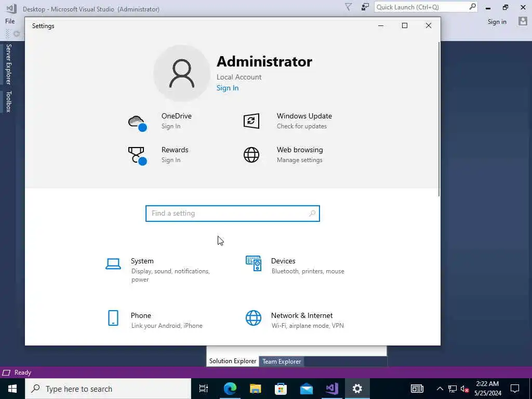Viewport: 532px width, 399px height.
Task: Click the network status tray icon
Action: tap(453, 389)
